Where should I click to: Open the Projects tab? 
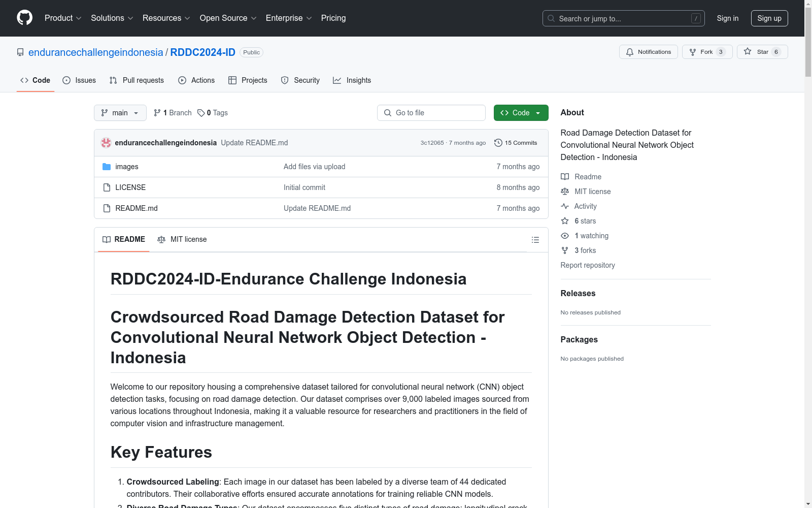point(248,80)
